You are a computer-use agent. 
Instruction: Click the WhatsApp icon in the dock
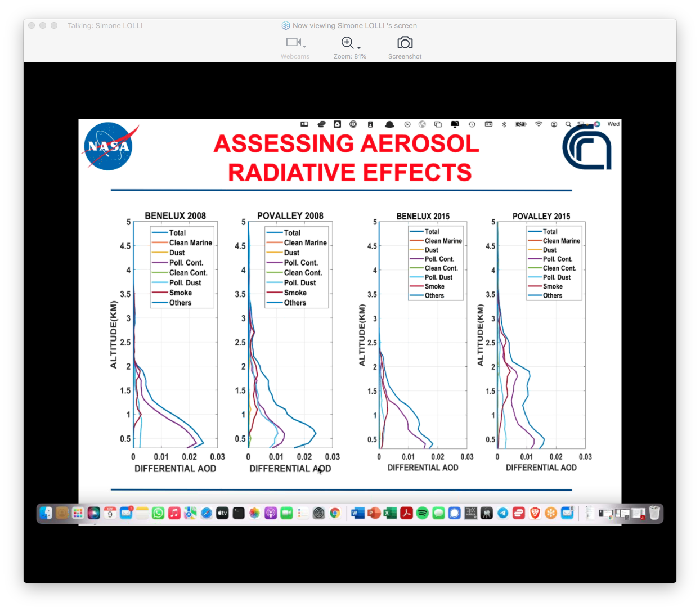click(x=158, y=513)
